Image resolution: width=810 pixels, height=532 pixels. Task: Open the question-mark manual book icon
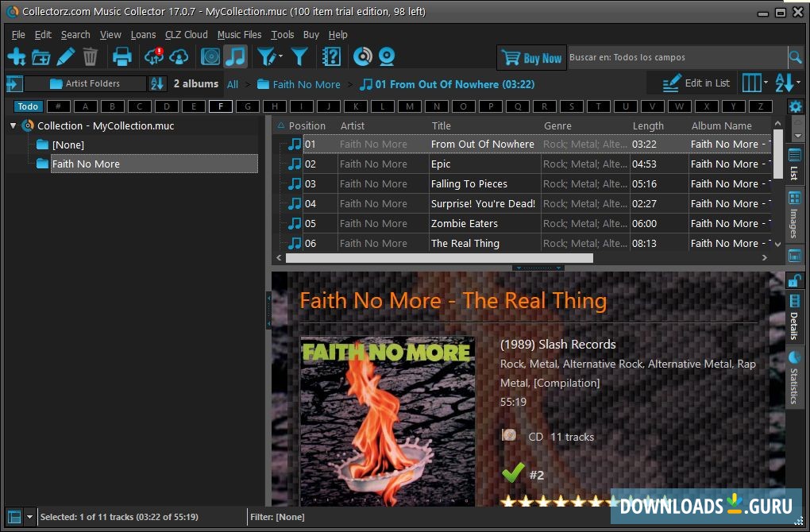[331, 56]
